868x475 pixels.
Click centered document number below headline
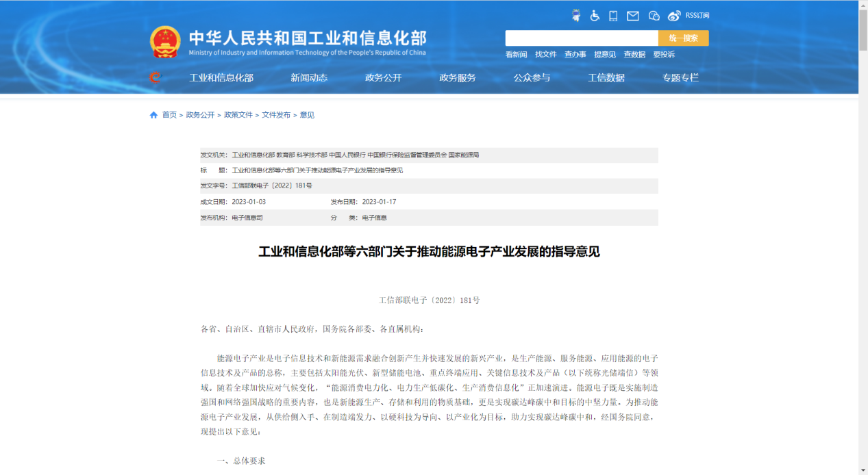pyautogui.click(x=430, y=300)
